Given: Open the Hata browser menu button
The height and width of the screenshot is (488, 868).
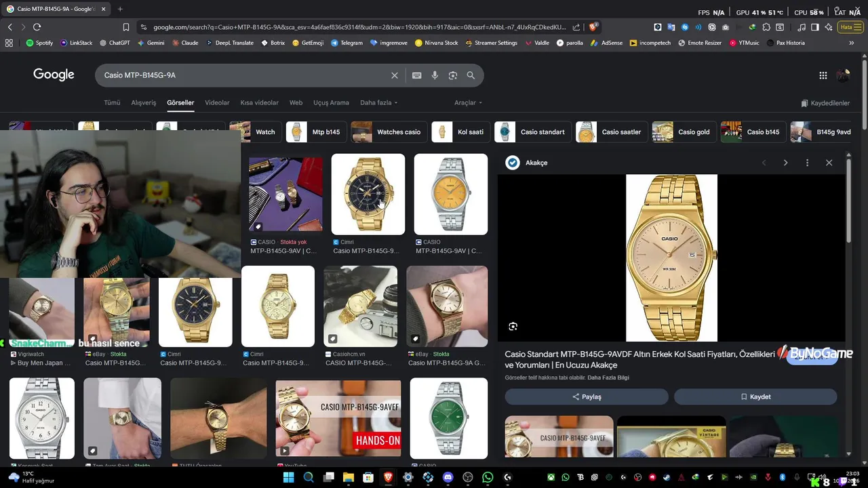Looking at the screenshot, I should click(x=850, y=27).
